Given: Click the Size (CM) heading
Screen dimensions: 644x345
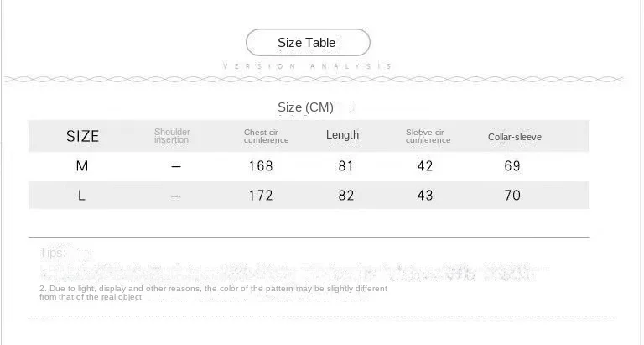Looking at the screenshot, I should point(305,107).
